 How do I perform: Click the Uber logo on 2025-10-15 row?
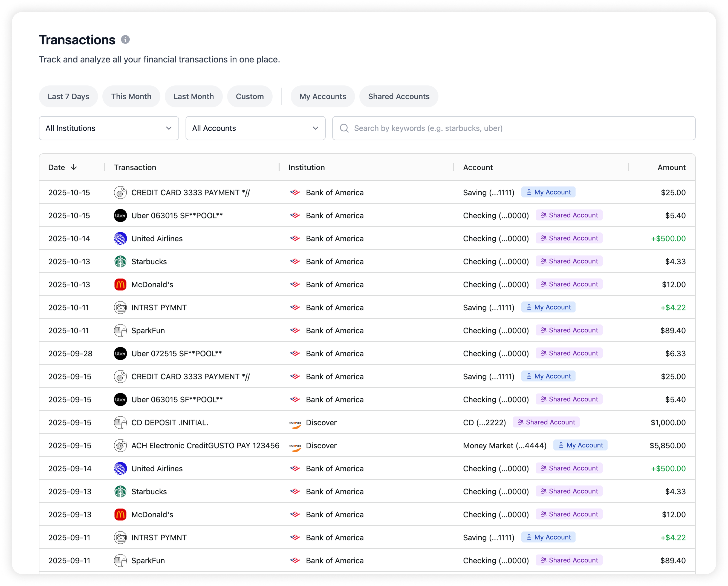120,216
